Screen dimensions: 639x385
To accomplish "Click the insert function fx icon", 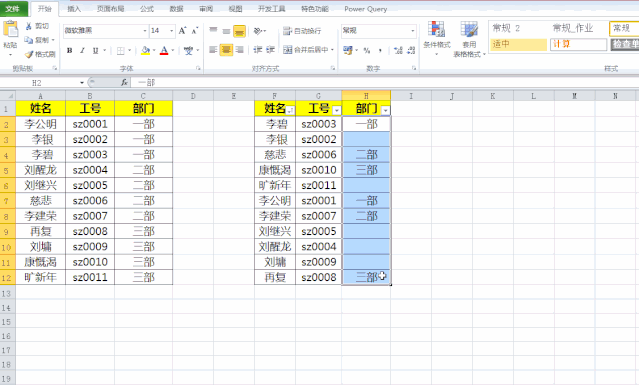I will [x=124, y=83].
